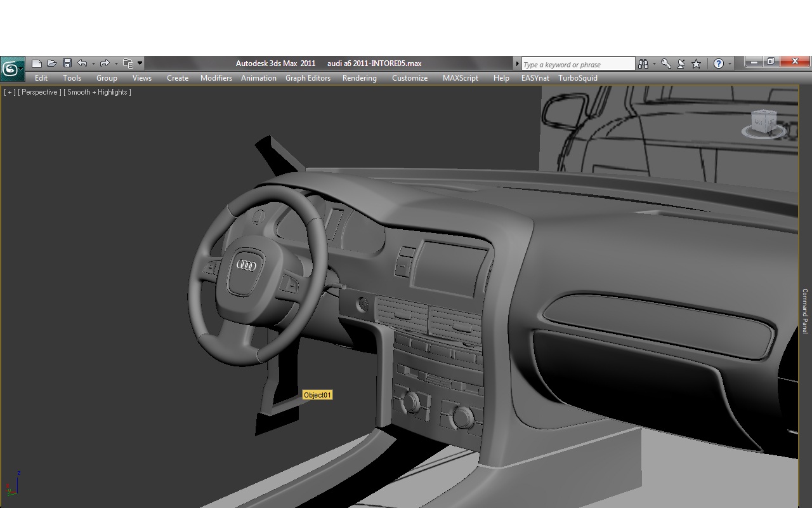The width and height of the screenshot is (812, 508).
Task: Click the Open File folder icon
Action: coord(52,63)
